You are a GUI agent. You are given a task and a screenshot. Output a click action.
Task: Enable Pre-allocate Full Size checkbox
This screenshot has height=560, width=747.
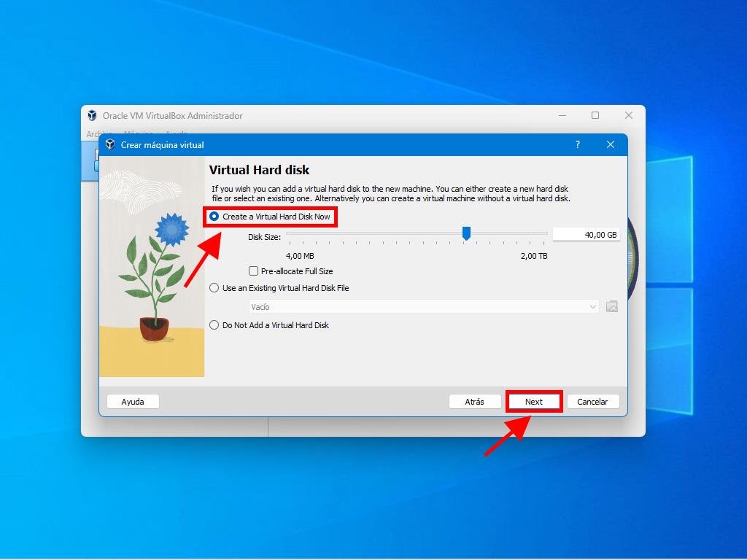click(x=254, y=271)
